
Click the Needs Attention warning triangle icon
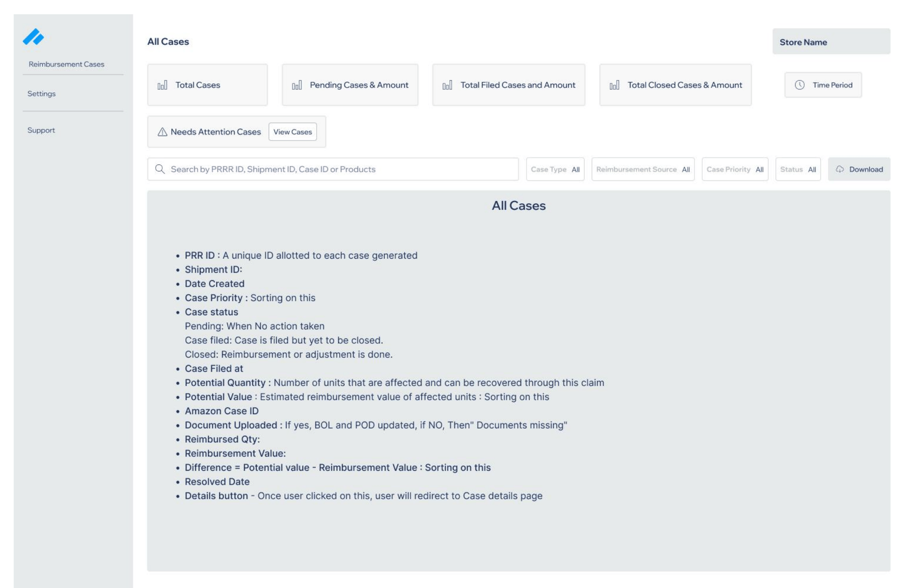pyautogui.click(x=162, y=132)
